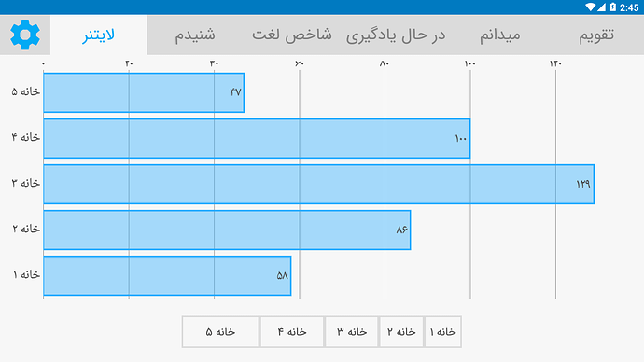Viewport: 644px width, 362px height.
Task: Open the شاخص لغت tab
Action: click(x=291, y=35)
